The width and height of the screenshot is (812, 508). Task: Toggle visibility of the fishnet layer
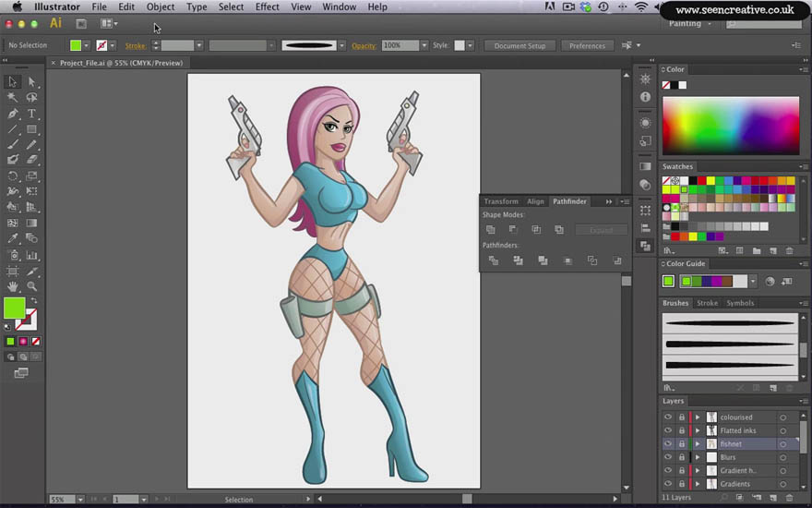(x=668, y=443)
